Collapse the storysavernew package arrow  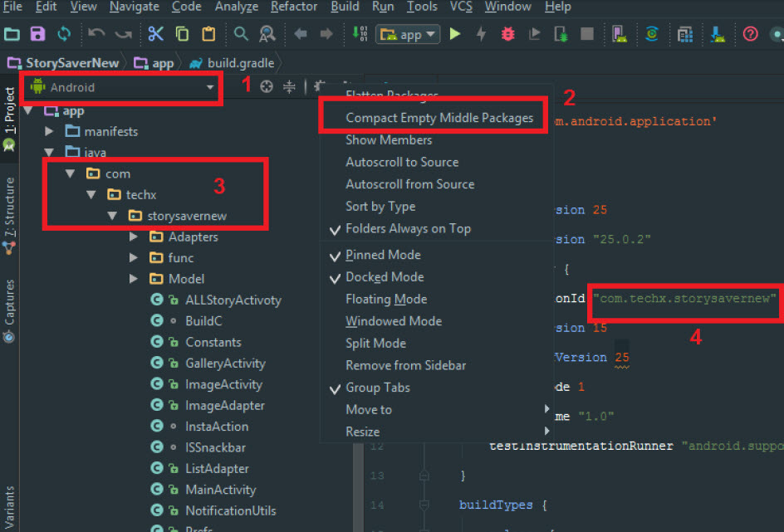[x=112, y=216]
